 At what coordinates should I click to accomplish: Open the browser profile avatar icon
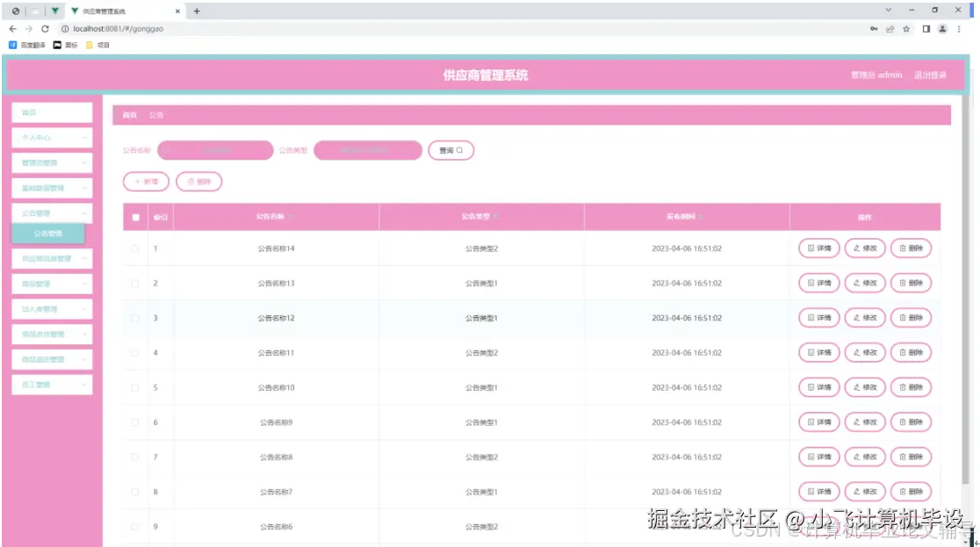[x=942, y=29]
